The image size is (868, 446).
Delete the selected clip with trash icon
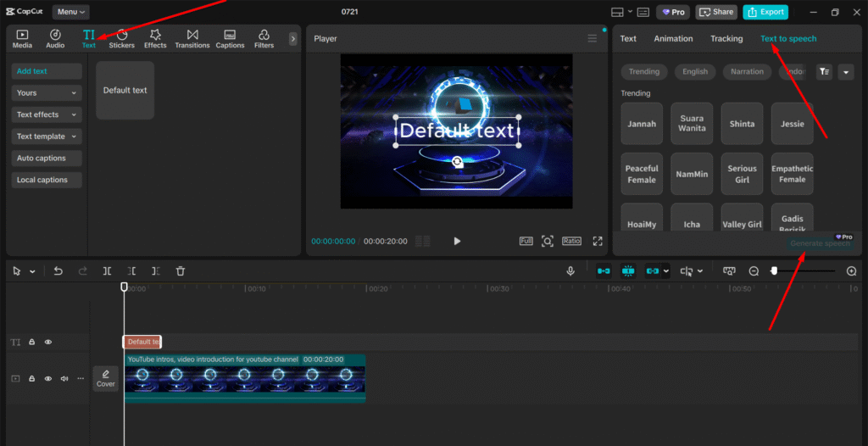tap(181, 271)
